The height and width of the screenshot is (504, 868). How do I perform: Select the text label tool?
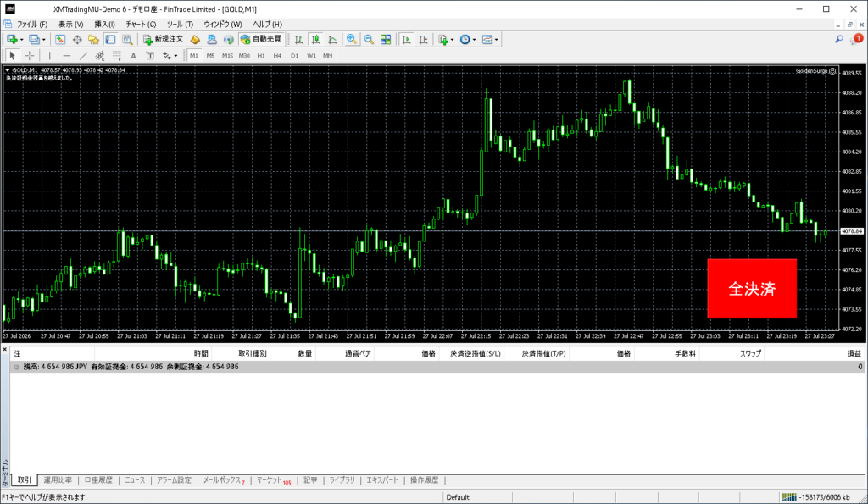coord(150,55)
